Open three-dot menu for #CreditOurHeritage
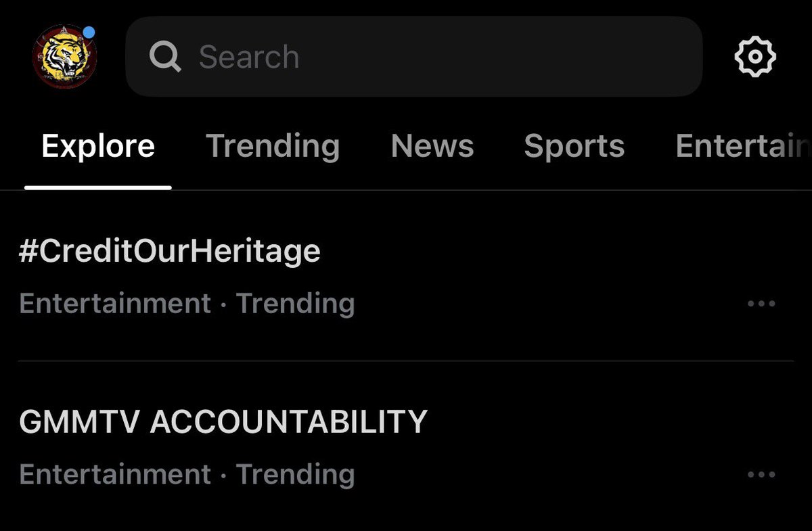The image size is (812, 531). (x=761, y=304)
